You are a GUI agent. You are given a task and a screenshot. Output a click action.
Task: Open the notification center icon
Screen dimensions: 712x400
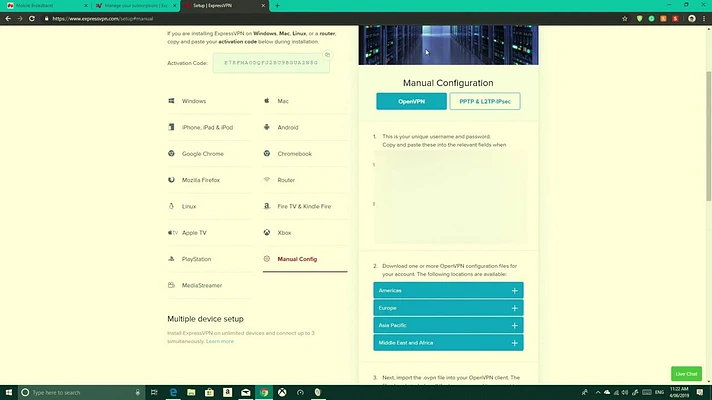pos(700,392)
